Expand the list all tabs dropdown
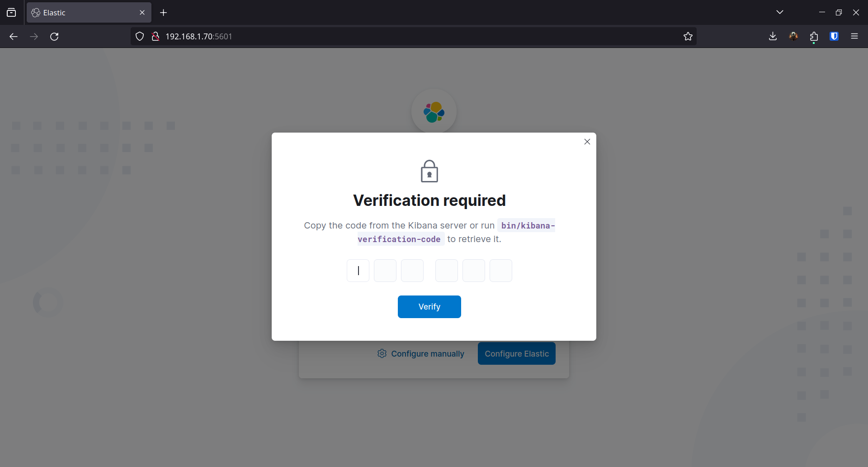This screenshot has height=467, width=868. click(780, 12)
